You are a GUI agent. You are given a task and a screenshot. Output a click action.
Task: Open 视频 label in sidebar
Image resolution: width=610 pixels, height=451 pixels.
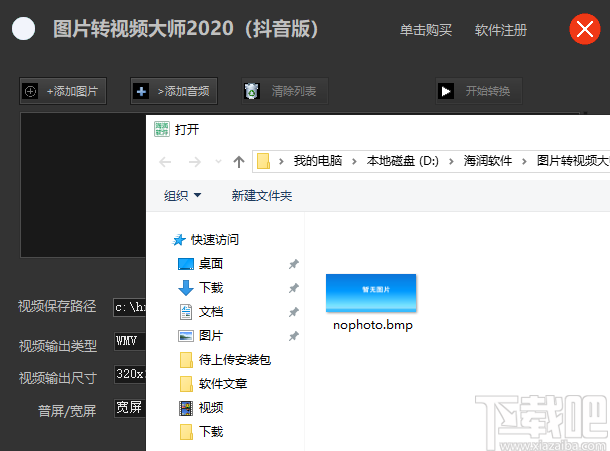tap(211, 408)
